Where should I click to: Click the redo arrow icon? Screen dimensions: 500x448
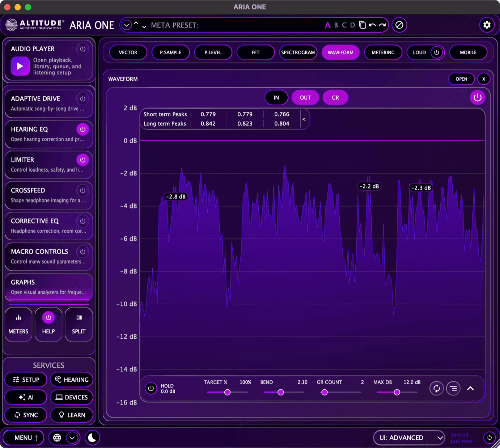pyautogui.click(x=382, y=25)
